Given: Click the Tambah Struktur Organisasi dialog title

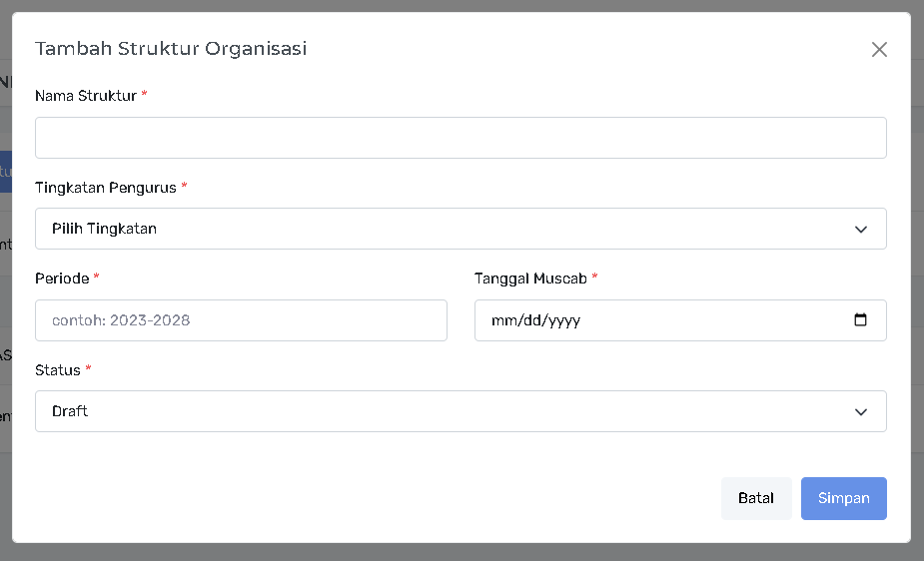Looking at the screenshot, I should [x=171, y=48].
